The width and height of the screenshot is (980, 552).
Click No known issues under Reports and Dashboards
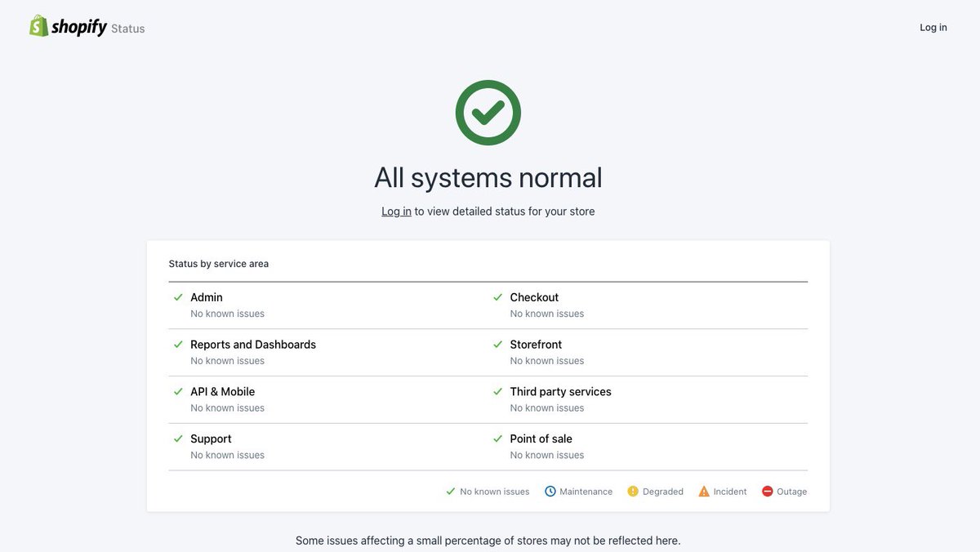(x=228, y=361)
